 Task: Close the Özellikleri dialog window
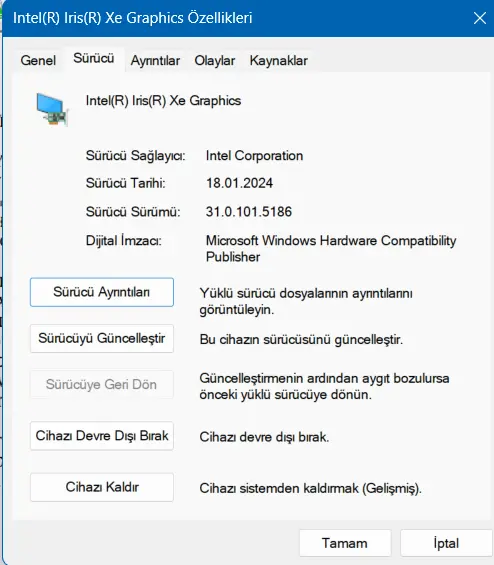click(x=480, y=18)
